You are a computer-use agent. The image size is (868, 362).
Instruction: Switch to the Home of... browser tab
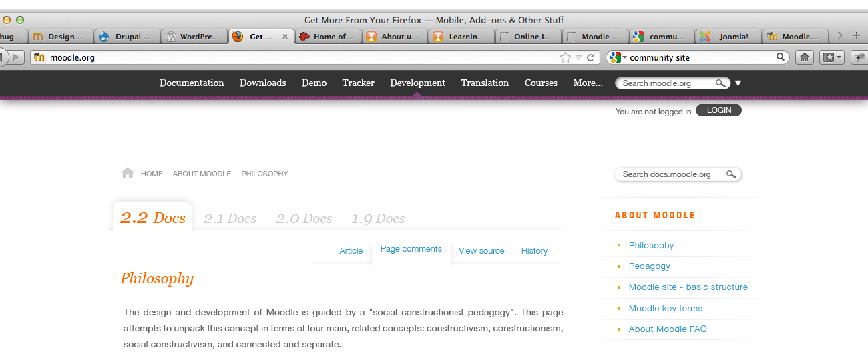(x=329, y=37)
